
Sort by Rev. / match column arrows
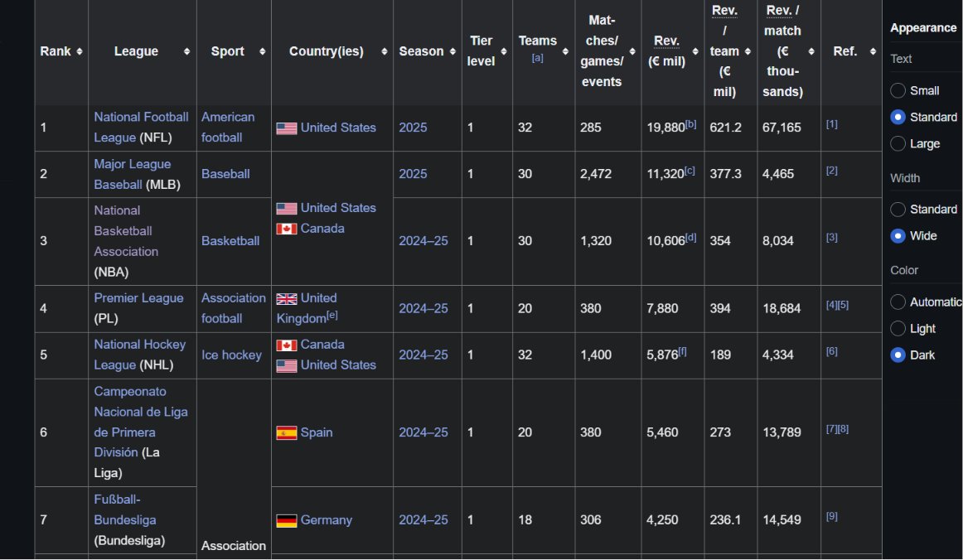(811, 51)
